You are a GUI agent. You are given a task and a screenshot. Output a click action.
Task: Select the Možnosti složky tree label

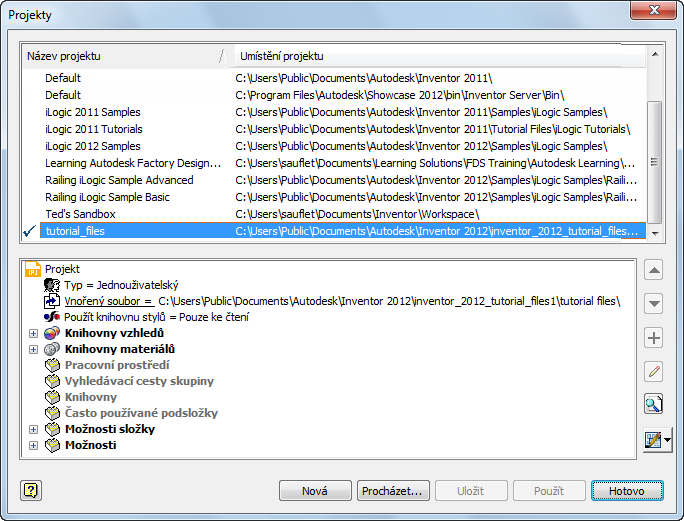110,429
